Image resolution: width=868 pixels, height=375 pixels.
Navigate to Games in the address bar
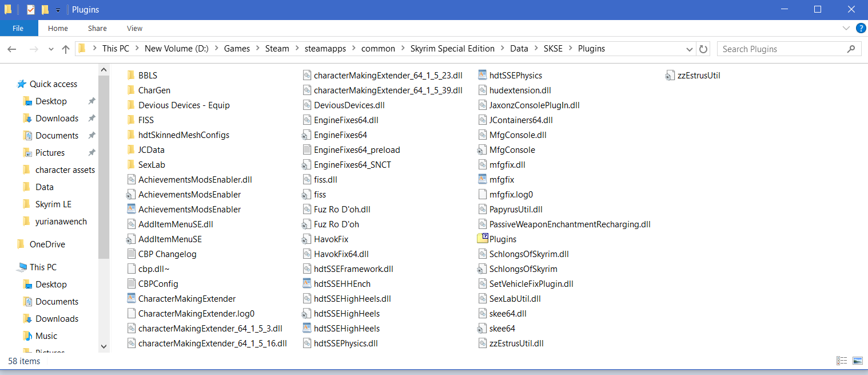237,49
